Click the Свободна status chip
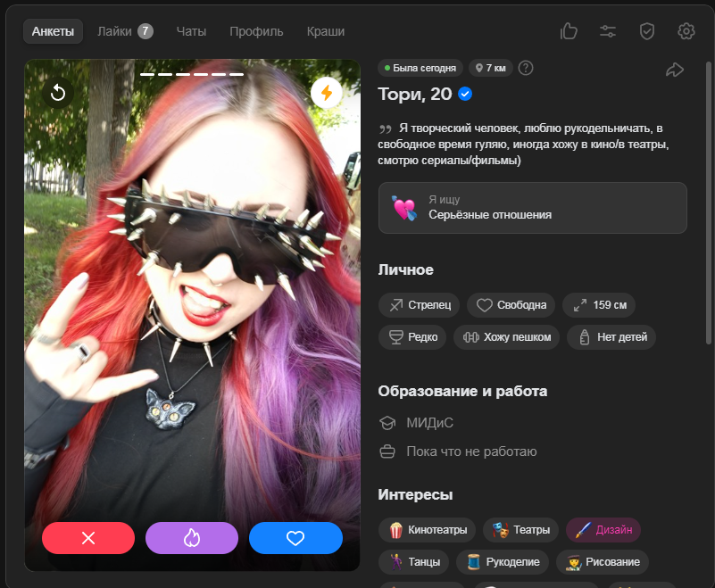Screen dimensions: 715x588 pos(511,305)
